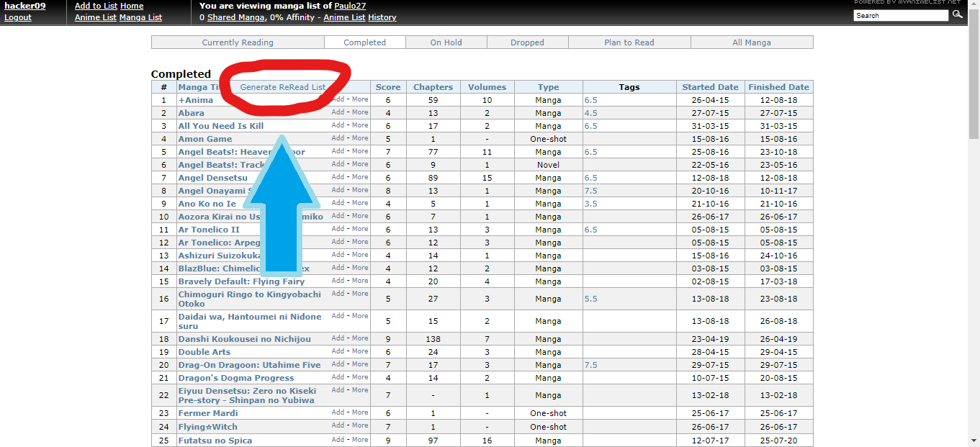The width and height of the screenshot is (980, 447).
Task: Open Eiyuu Densetsu: Zero no Kiseki entry
Action: [247, 395]
